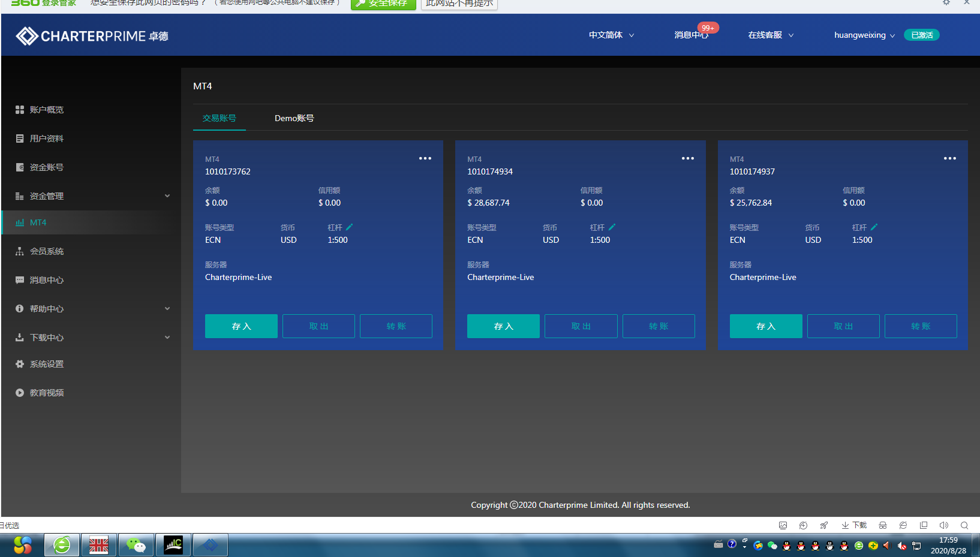Screen dimensions: 980x557
Task: Click account number 1010174937
Action: tap(752, 171)
